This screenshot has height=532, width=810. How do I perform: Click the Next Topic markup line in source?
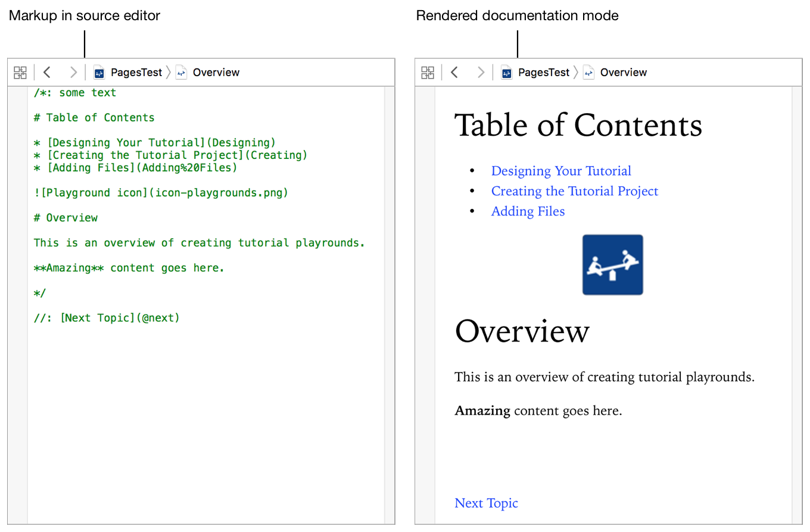[107, 318]
